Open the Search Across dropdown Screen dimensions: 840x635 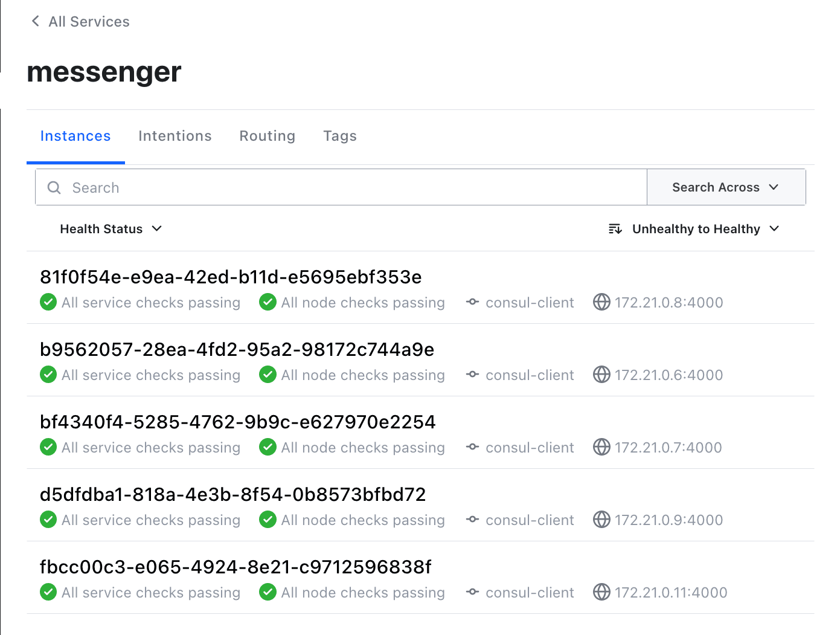[726, 187]
